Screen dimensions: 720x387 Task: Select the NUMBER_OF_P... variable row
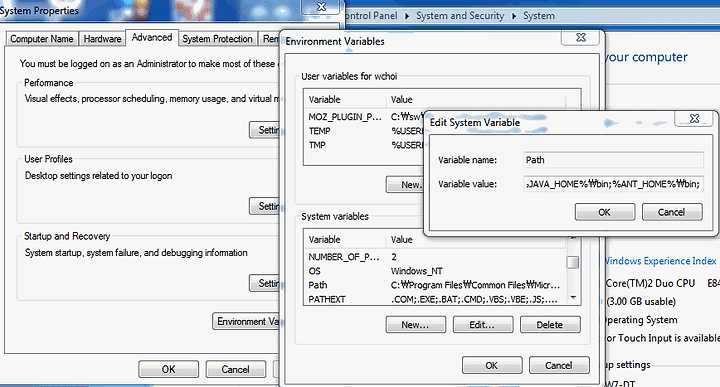pos(435,257)
